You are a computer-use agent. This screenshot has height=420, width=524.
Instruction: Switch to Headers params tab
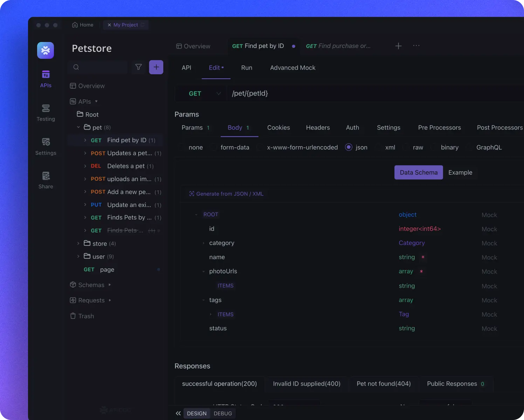point(318,127)
